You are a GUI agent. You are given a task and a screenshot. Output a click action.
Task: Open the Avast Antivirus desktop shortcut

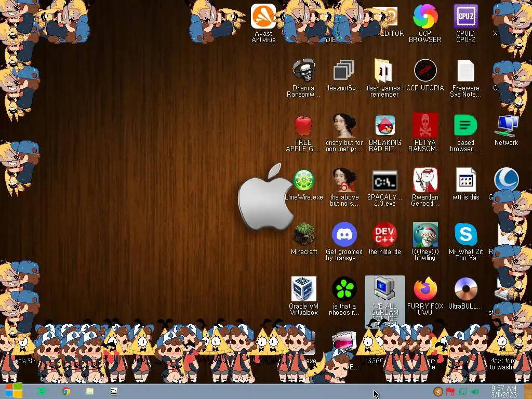coord(263,23)
